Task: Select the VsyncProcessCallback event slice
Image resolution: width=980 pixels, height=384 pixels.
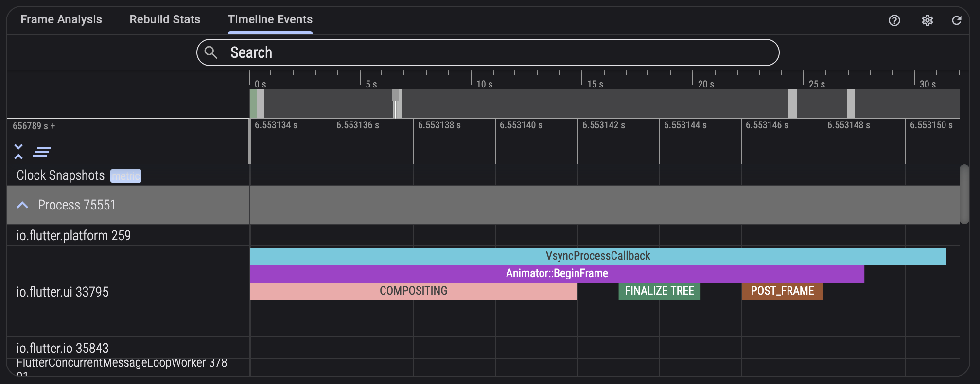Action: coord(597,256)
